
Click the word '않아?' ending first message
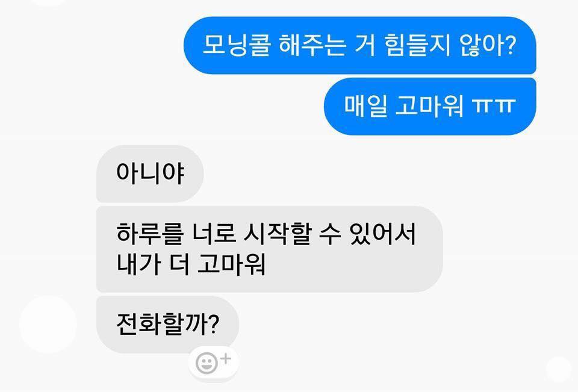point(486,45)
